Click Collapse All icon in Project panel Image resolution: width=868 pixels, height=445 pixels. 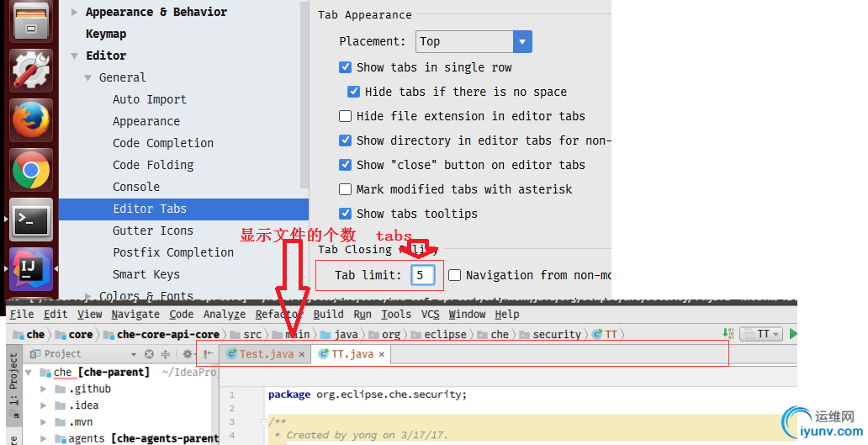pyautogui.click(x=165, y=353)
